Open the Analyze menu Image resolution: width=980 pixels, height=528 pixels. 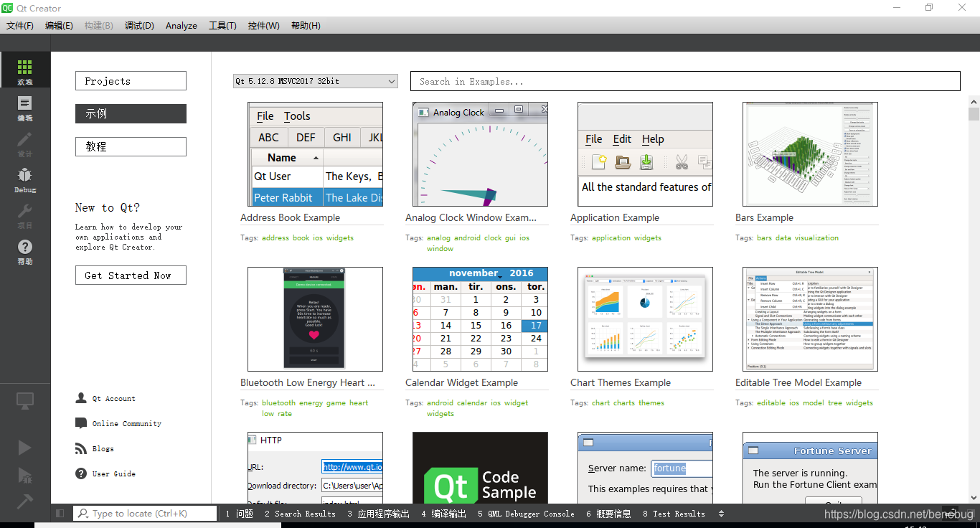[182, 25]
